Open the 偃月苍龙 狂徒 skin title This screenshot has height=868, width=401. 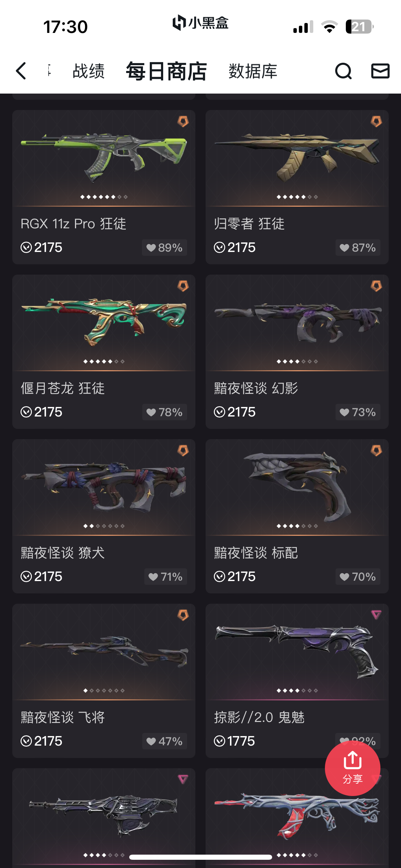point(63,388)
